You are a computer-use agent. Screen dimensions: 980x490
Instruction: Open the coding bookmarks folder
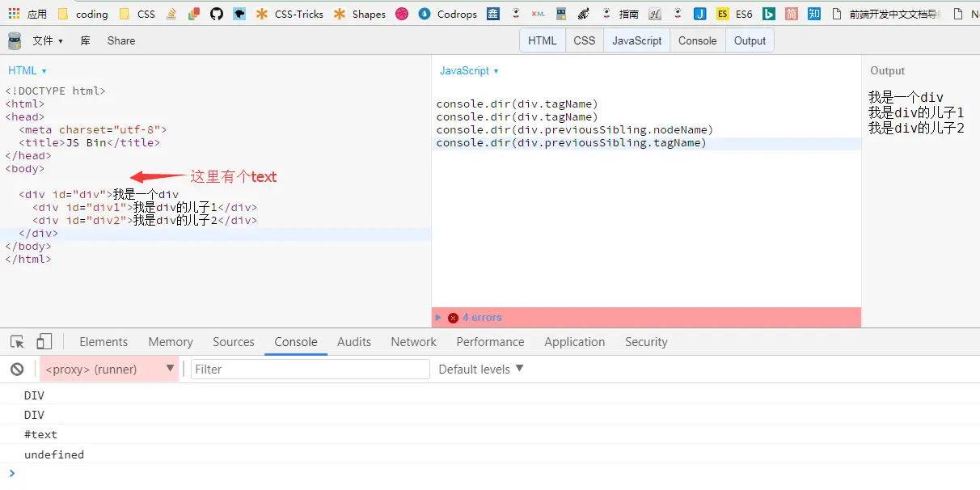pyautogui.click(x=82, y=14)
